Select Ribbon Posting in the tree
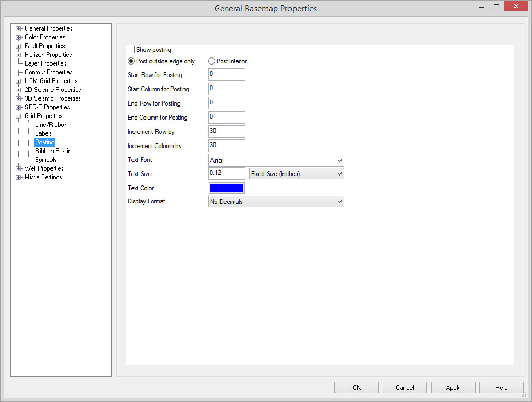Image resolution: width=532 pixels, height=402 pixels. coord(55,151)
